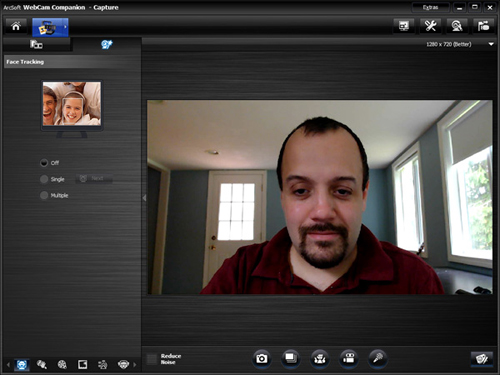
Task: Take a photo with the camera button
Action: click(x=262, y=359)
